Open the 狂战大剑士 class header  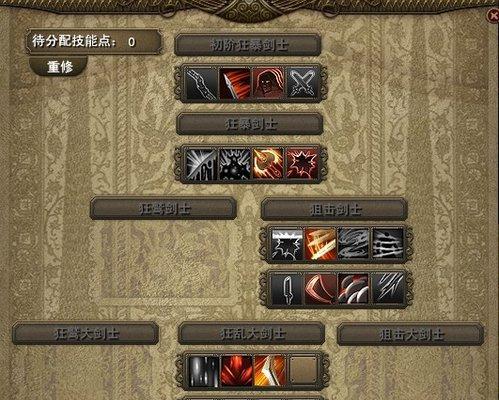point(85,333)
